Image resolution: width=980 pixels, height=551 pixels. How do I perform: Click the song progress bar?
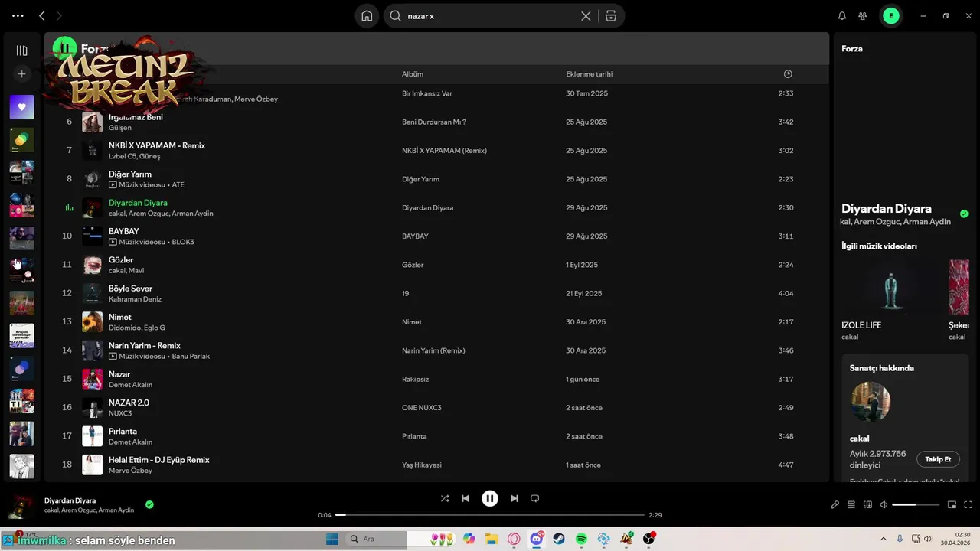490,515
